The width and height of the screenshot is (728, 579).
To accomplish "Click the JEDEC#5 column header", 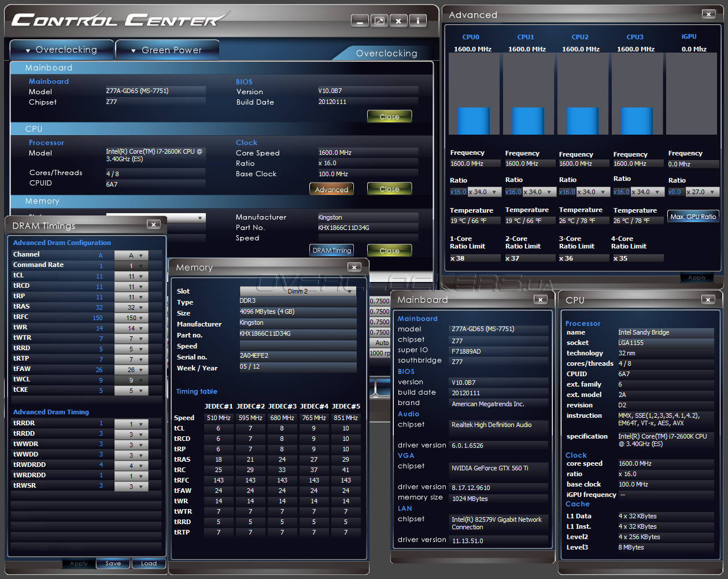I will click(x=346, y=406).
